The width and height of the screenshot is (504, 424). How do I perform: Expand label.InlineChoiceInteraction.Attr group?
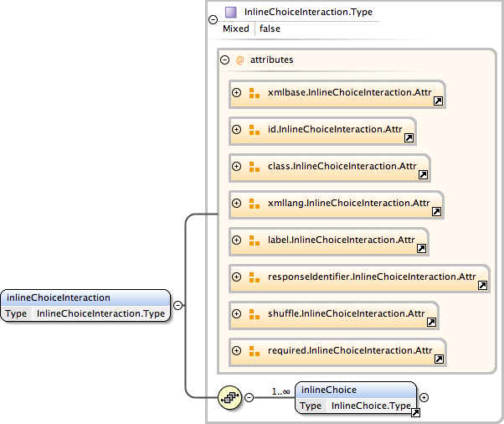coord(237,240)
